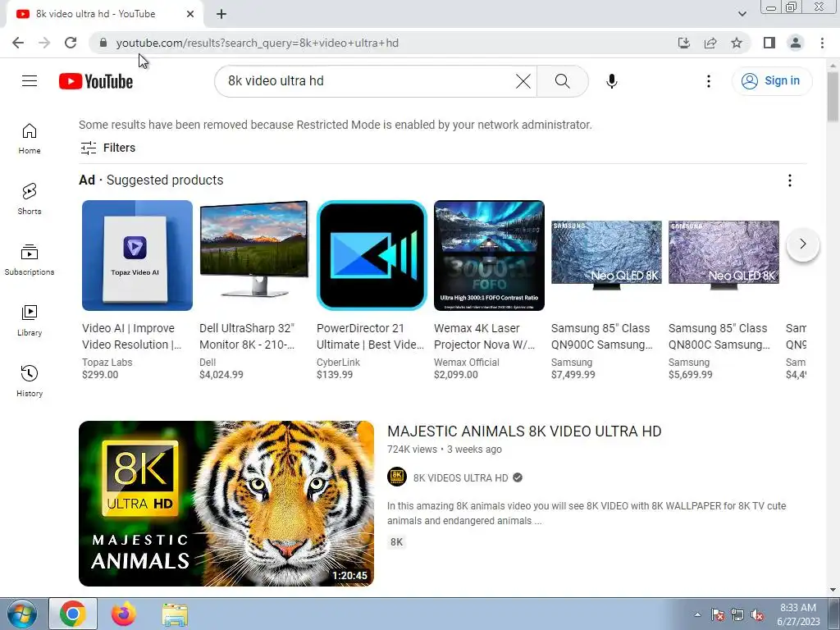The height and width of the screenshot is (630, 840).
Task: Open MAJESTIC ANIMALS 8K VIDEO ULTRA HD title
Action: coord(524,431)
